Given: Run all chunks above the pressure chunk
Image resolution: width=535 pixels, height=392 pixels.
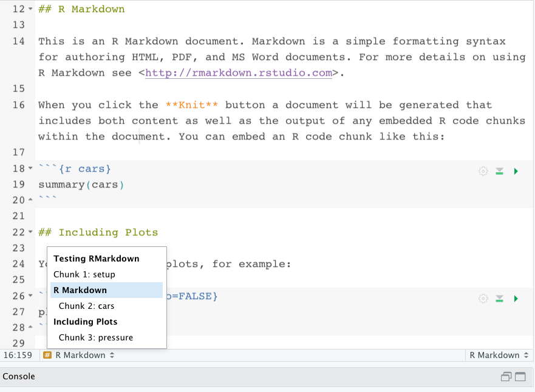Looking at the screenshot, I should (x=500, y=299).
